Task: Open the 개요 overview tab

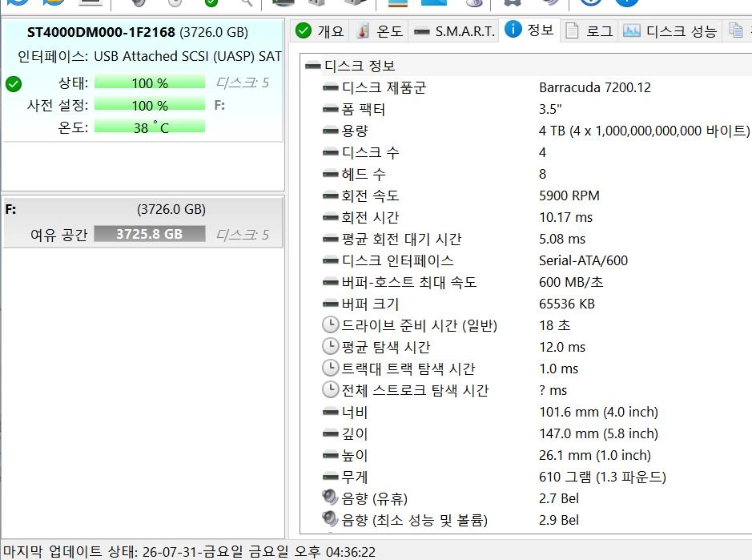Action: (x=320, y=31)
